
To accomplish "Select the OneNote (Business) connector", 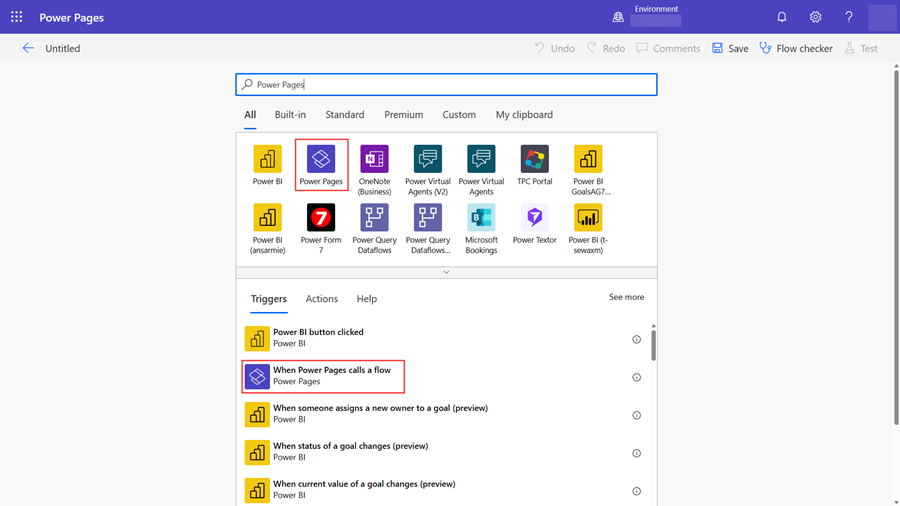I will click(374, 170).
